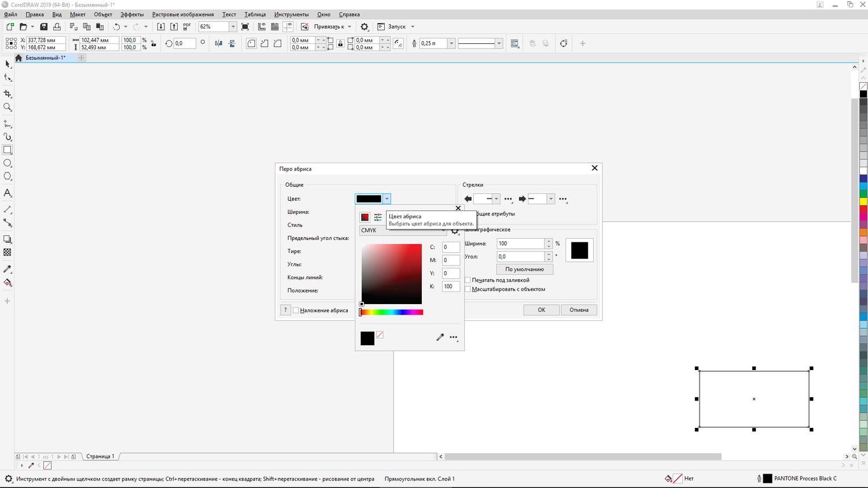Select the Ellipse tool

pos(8,163)
